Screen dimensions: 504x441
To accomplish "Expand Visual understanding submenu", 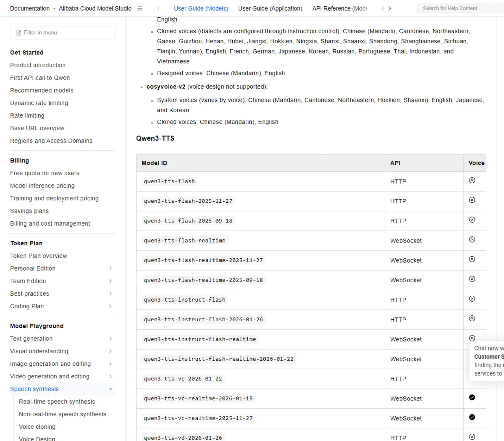I will 111,351.
